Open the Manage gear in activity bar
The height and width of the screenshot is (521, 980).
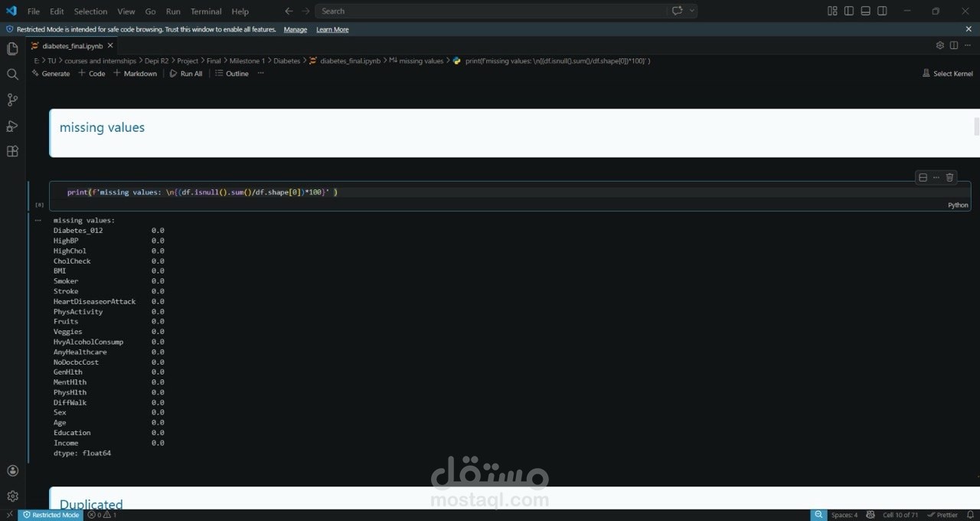click(12, 496)
